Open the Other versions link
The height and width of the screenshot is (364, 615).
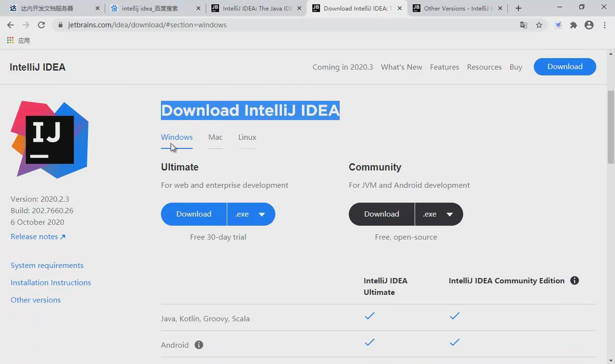(36, 300)
